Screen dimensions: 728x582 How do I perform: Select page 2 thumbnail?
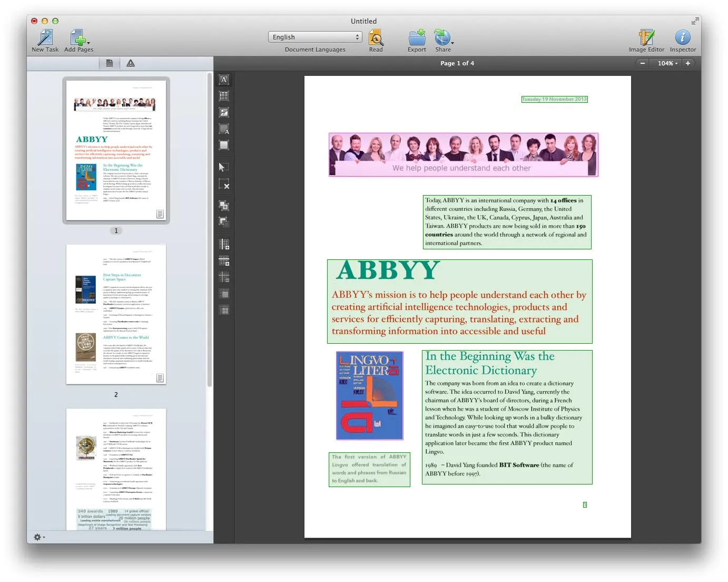pos(116,314)
